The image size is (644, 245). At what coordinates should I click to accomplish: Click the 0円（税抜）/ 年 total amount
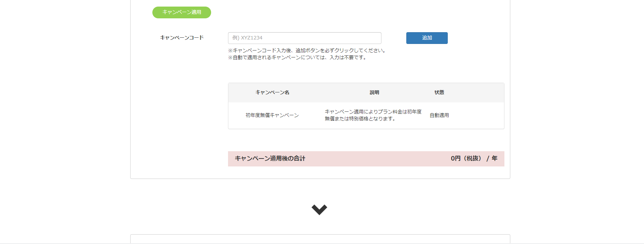474,158
